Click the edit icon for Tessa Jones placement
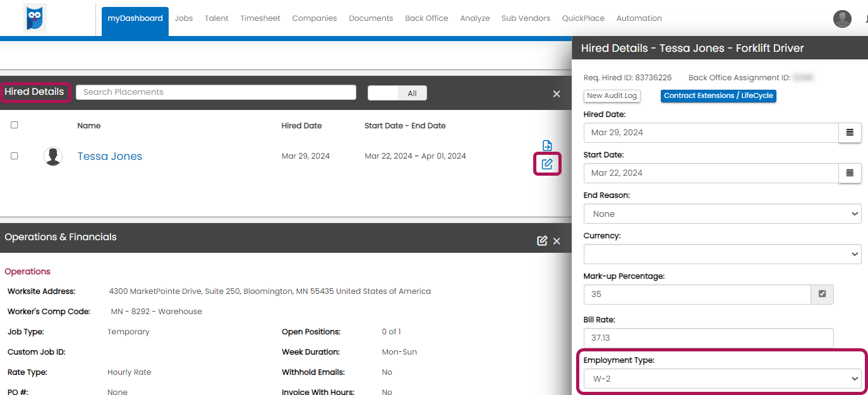868x395 pixels. (x=547, y=164)
